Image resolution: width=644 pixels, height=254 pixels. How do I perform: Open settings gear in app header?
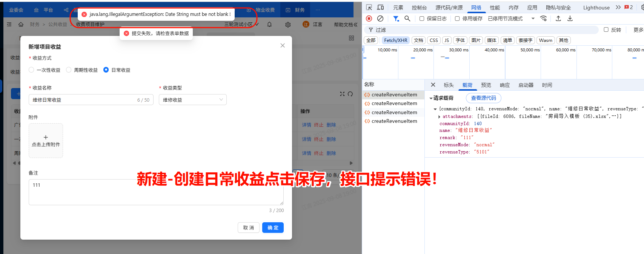288,25
